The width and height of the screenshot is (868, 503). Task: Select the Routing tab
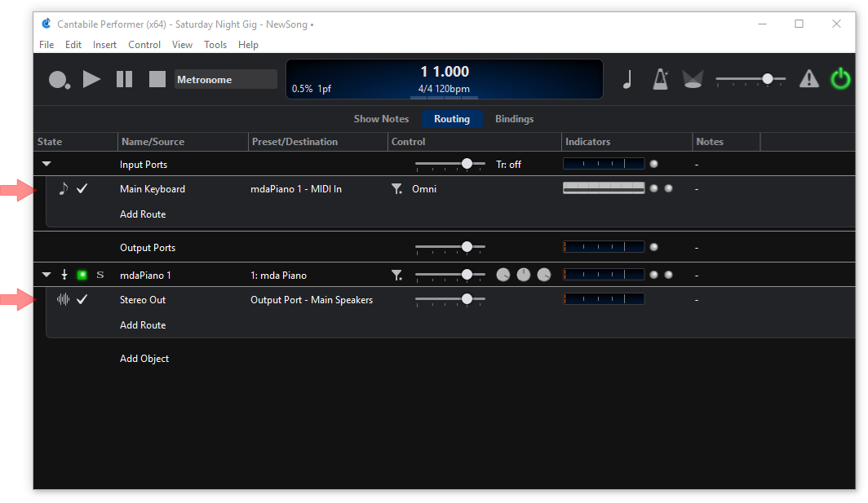[452, 119]
